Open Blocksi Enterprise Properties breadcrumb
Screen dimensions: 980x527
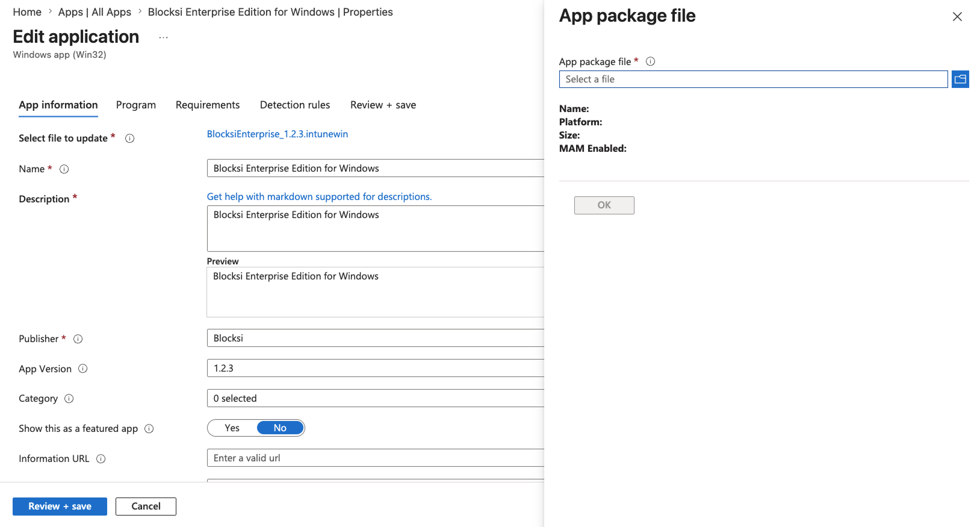270,12
